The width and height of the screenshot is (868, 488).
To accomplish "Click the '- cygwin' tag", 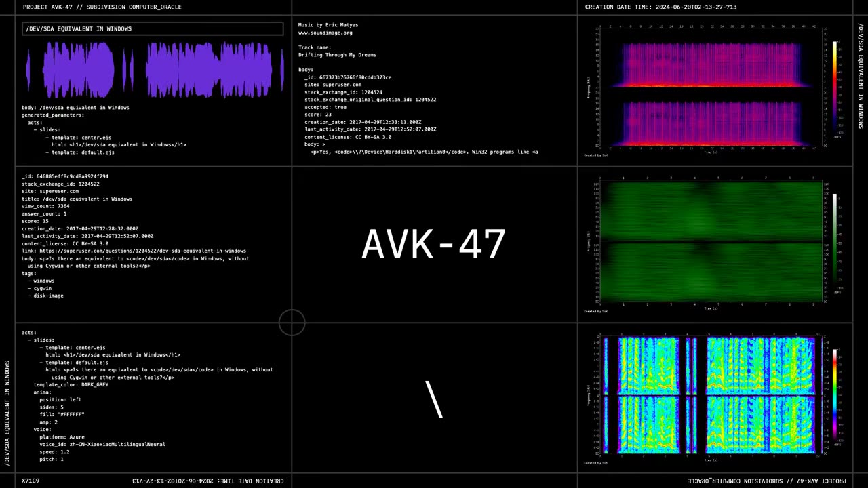I will pyautogui.click(x=39, y=288).
